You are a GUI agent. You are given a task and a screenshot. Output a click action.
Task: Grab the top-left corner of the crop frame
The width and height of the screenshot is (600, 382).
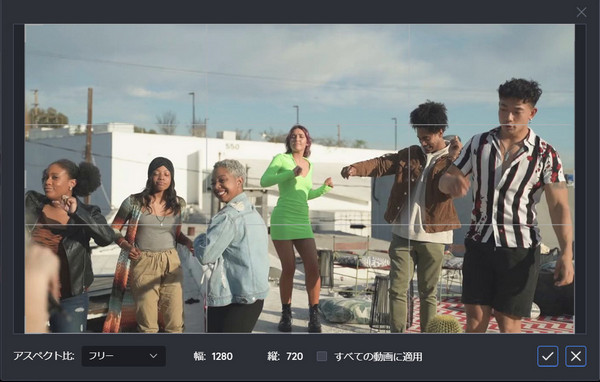tap(25, 24)
